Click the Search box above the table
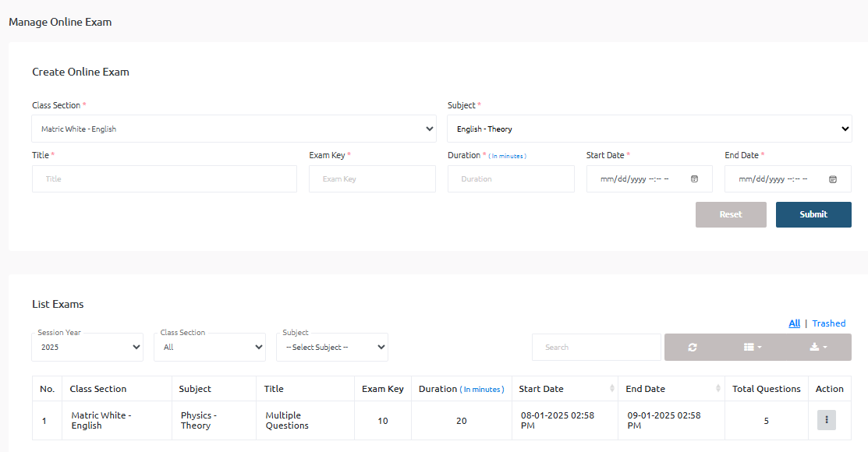This screenshot has height=452, width=868. pos(596,348)
